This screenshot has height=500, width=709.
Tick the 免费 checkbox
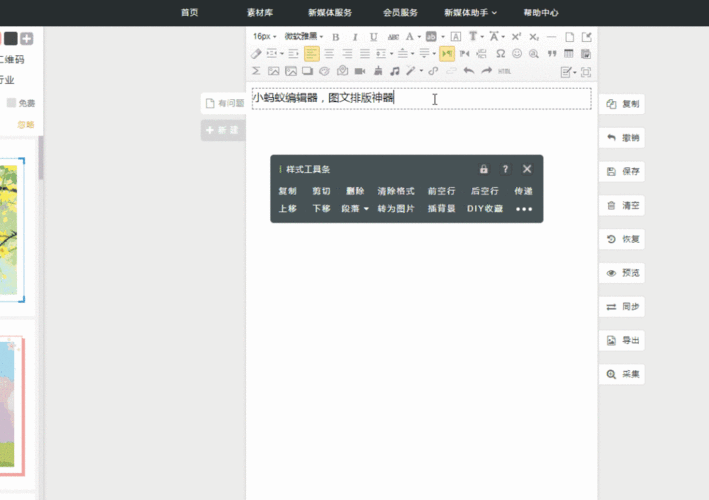[x=12, y=103]
